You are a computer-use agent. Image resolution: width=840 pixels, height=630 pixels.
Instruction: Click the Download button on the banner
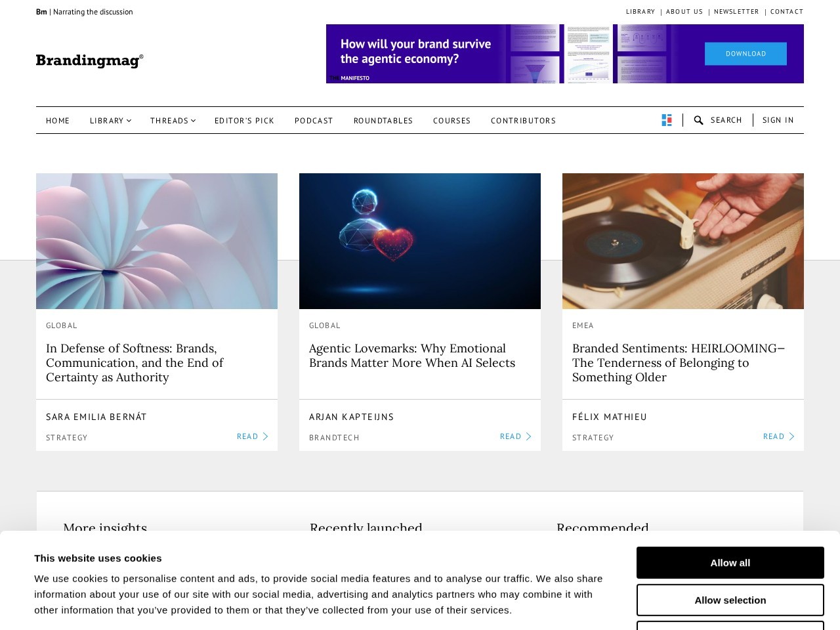coord(745,54)
